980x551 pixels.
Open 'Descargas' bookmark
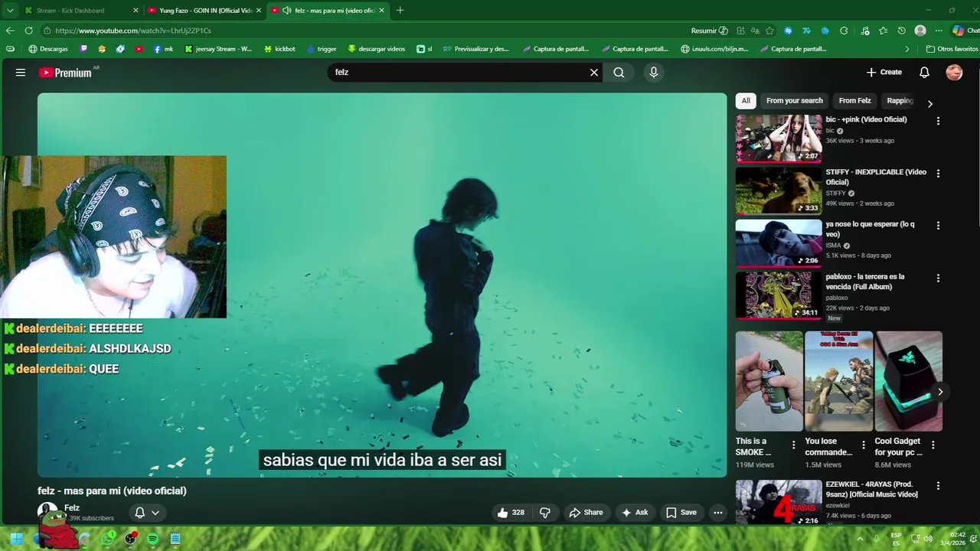tap(48, 49)
